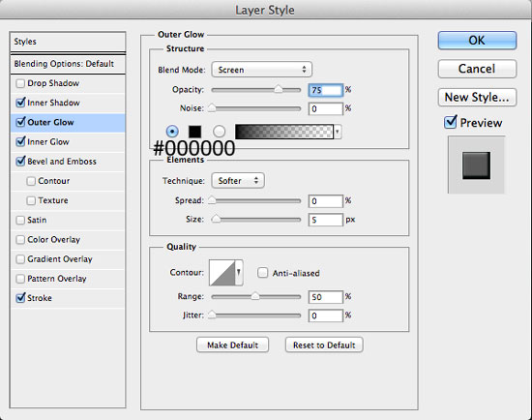Uncheck the Preview checkbox

(x=450, y=122)
